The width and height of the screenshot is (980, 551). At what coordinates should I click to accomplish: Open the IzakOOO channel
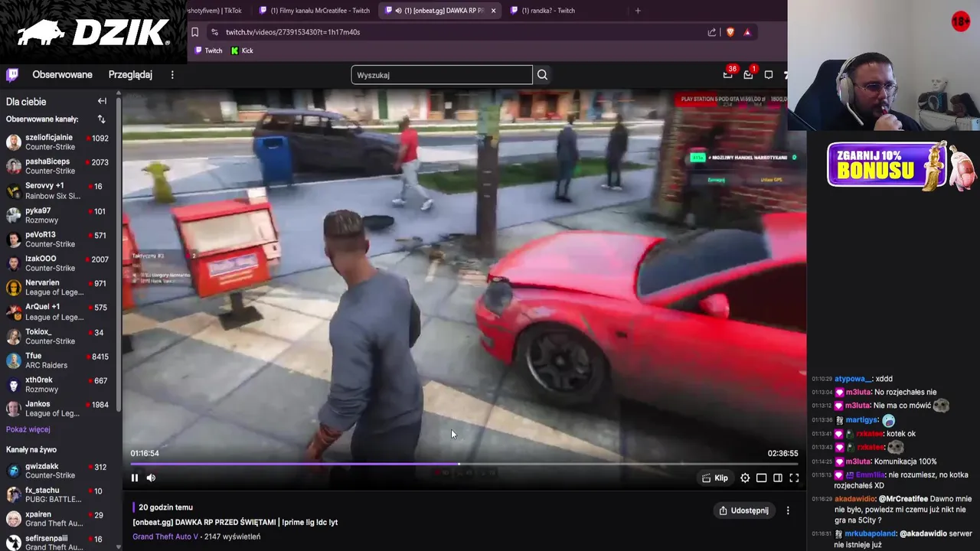(58, 263)
